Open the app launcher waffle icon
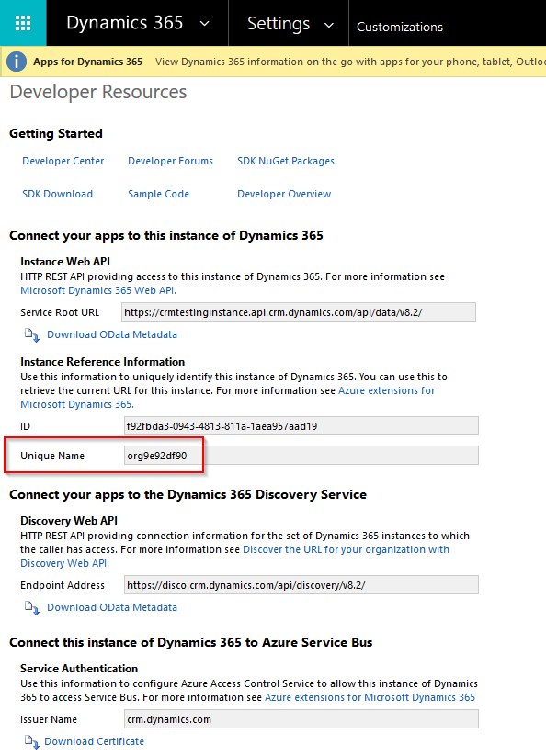546x756 pixels. 23,23
